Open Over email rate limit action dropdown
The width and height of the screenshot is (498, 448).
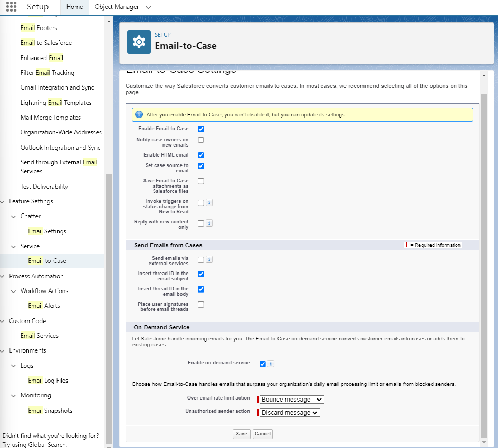[x=292, y=400]
